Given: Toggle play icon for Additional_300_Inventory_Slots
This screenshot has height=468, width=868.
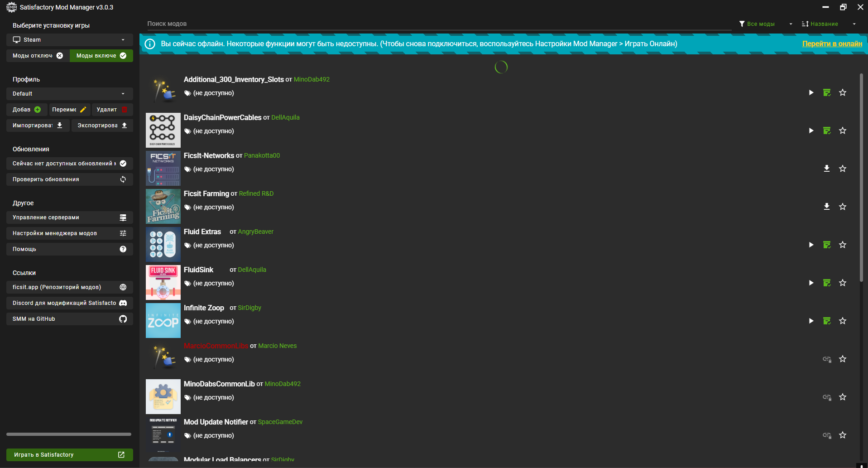Looking at the screenshot, I should (x=811, y=92).
